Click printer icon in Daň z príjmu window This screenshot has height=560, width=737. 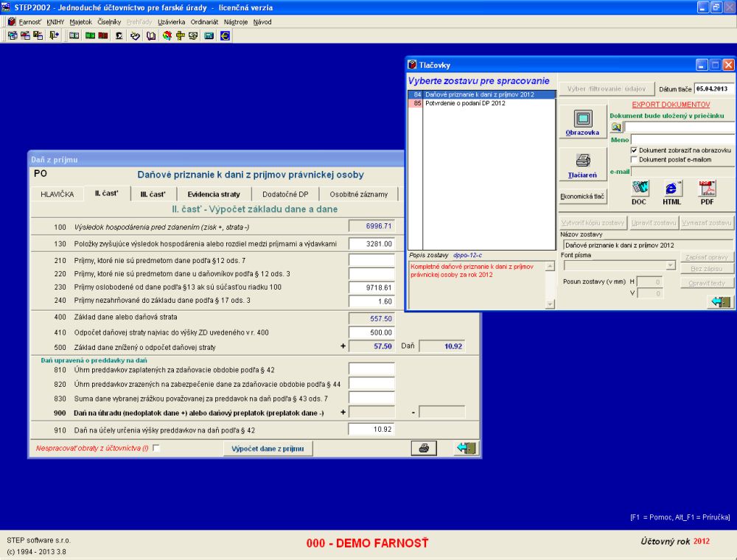(x=424, y=448)
